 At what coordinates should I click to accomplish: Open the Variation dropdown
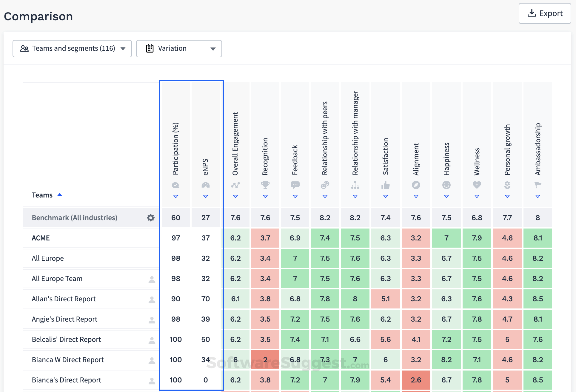coord(179,49)
